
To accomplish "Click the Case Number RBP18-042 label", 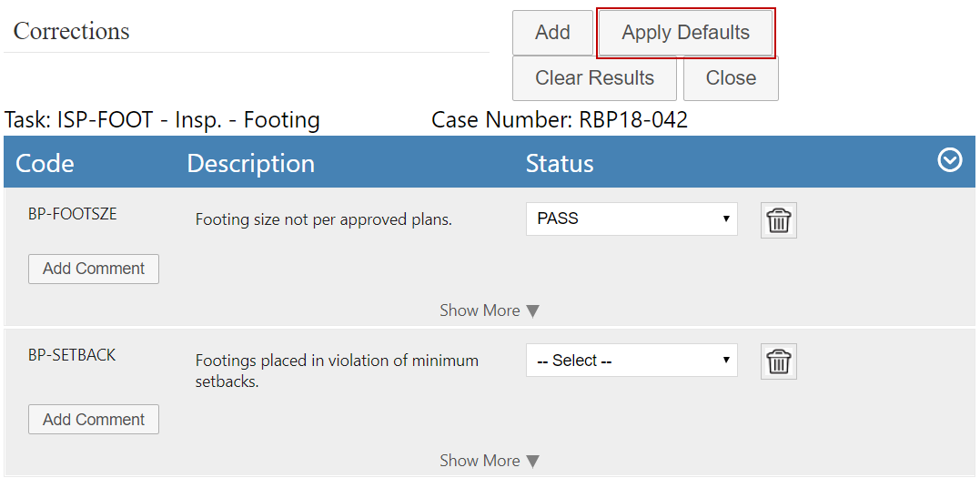I will point(560,120).
